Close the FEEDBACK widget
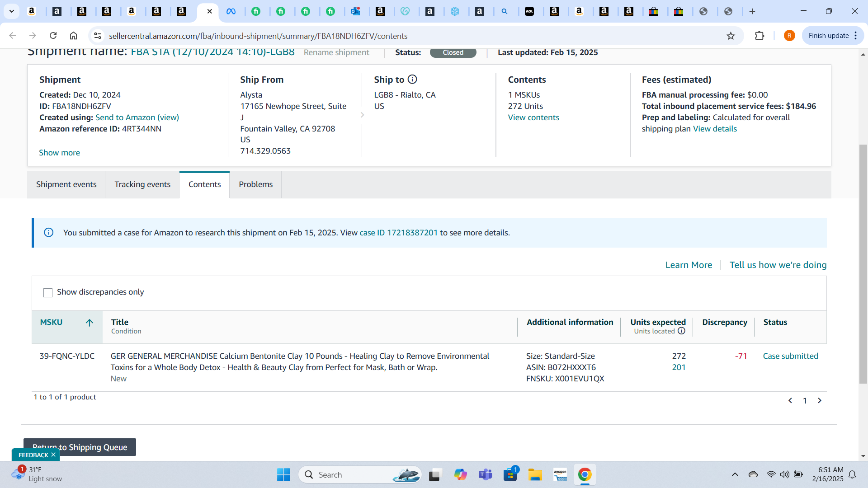Image resolution: width=868 pixels, height=488 pixels. [x=53, y=455]
